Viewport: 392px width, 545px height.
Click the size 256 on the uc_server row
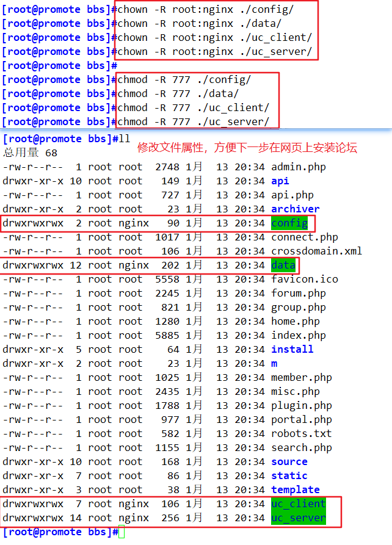click(x=170, y=518)
